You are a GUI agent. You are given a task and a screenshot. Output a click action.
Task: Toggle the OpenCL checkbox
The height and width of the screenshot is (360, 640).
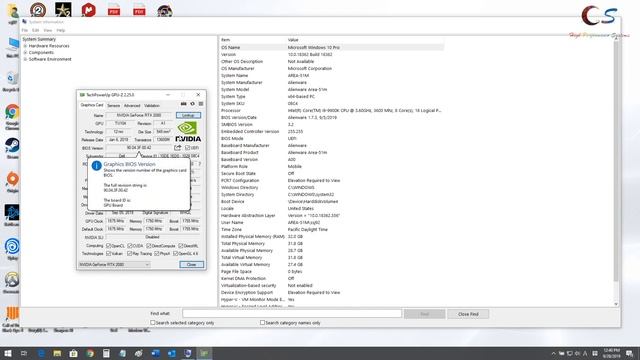click(x=108, y=246)
